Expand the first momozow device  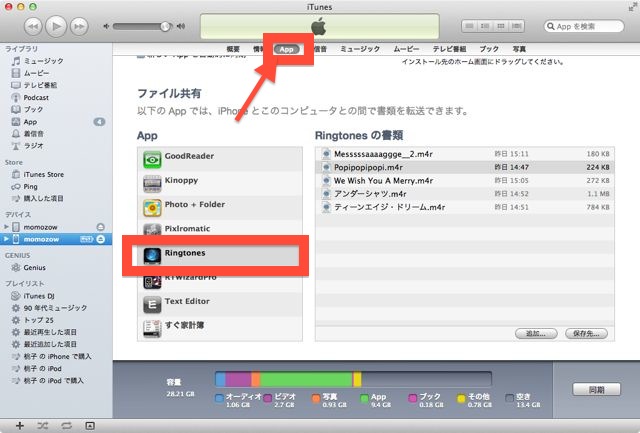click(6, 227)
